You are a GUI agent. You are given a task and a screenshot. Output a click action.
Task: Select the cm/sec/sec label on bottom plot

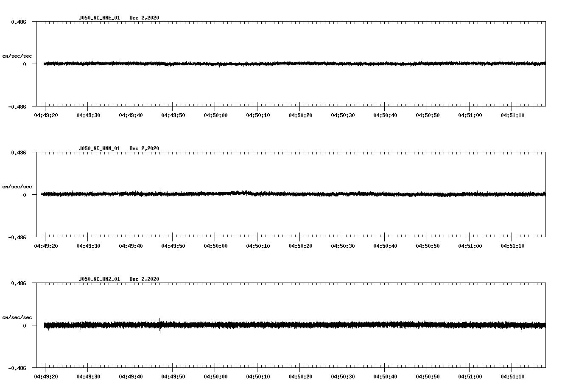point(17,316)
